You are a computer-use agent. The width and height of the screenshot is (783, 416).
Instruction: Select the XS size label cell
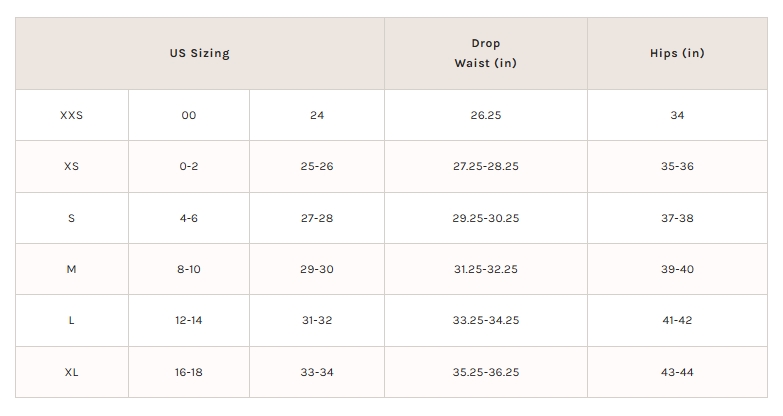tap(71, 166)
